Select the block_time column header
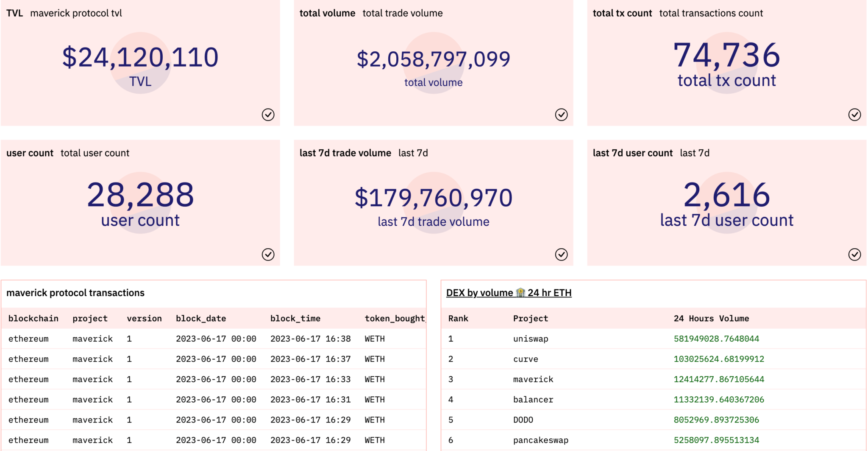Image resolution: width=868 pixels, height=451 pixels. click(295, 318)
